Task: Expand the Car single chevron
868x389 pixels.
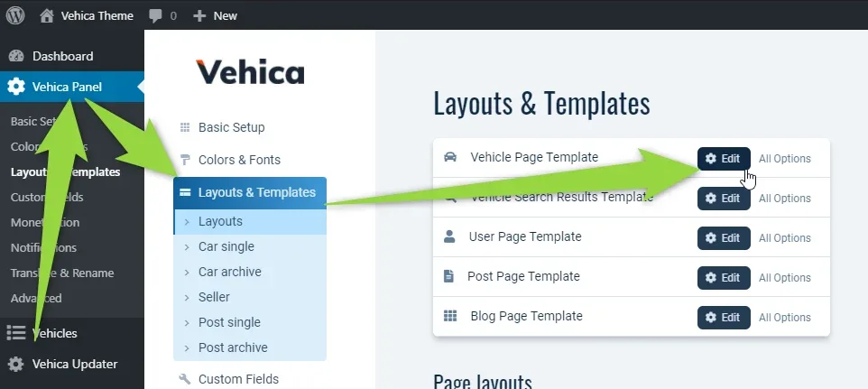Action: (x=187, y=247)
